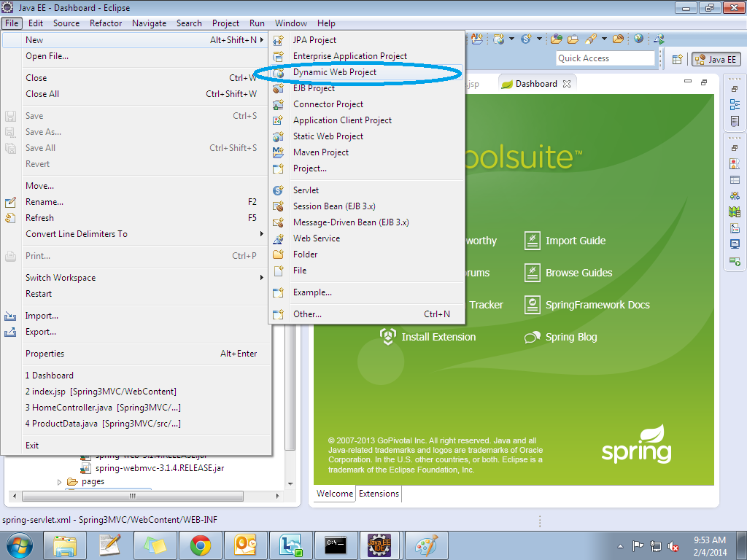Click the New Servlet toolbar icon
Screen dimensions: 747x560
point(526,39)
